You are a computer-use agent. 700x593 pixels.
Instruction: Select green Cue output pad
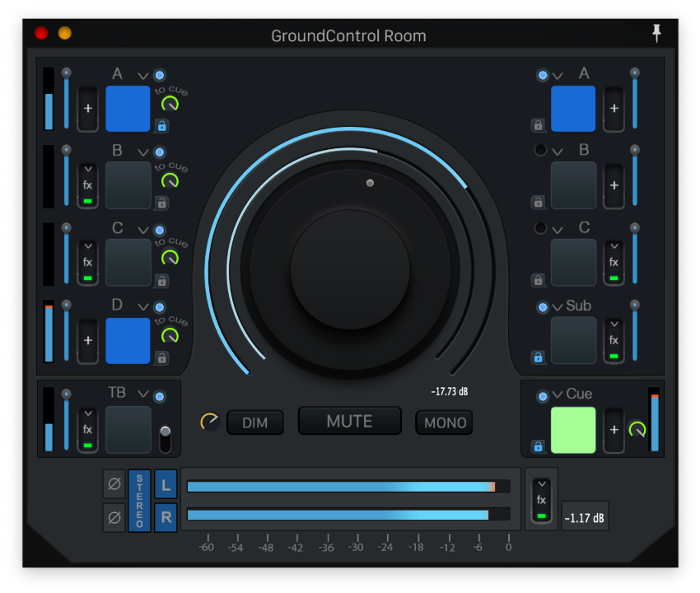point(573,430)
